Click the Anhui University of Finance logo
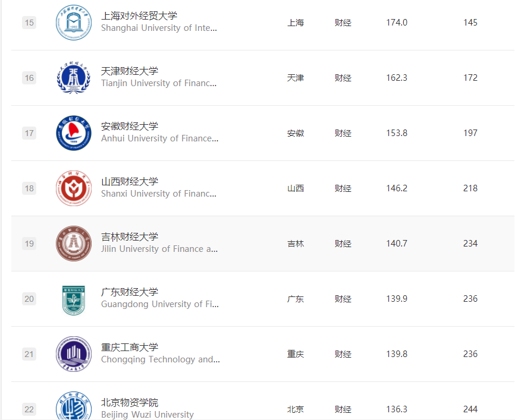 [x=74, y=133]
